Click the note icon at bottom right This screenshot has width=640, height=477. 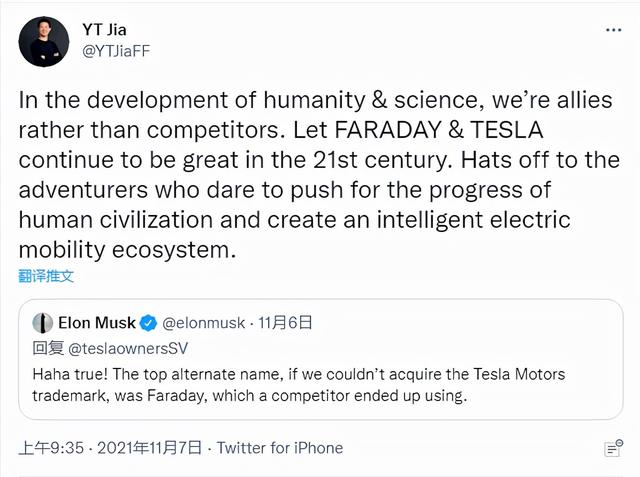(612, 448)
